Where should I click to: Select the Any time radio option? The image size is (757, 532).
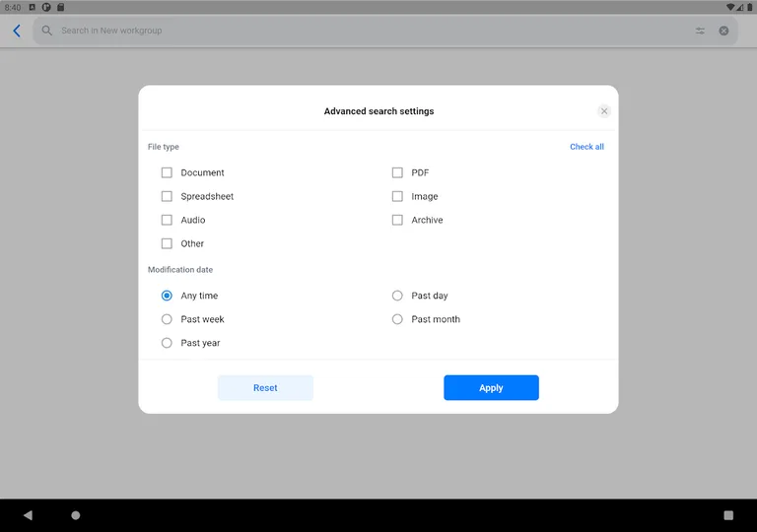167,296
